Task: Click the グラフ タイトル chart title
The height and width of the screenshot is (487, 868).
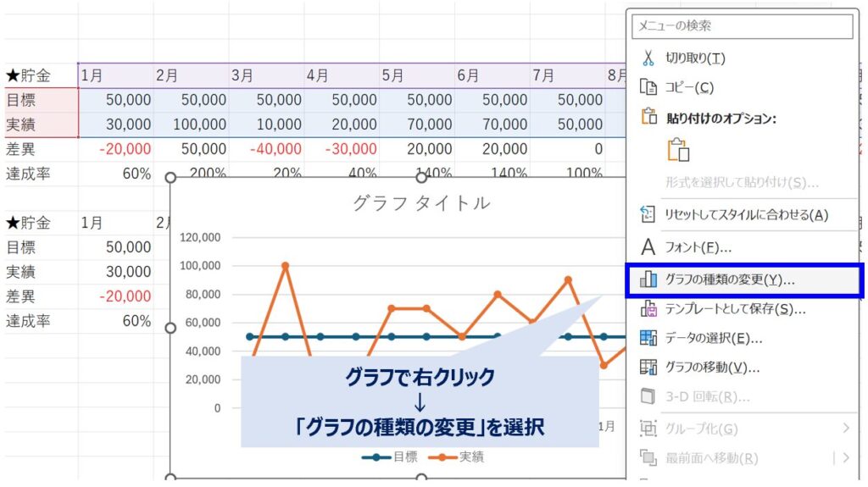Action: click(x=421, y=203)
